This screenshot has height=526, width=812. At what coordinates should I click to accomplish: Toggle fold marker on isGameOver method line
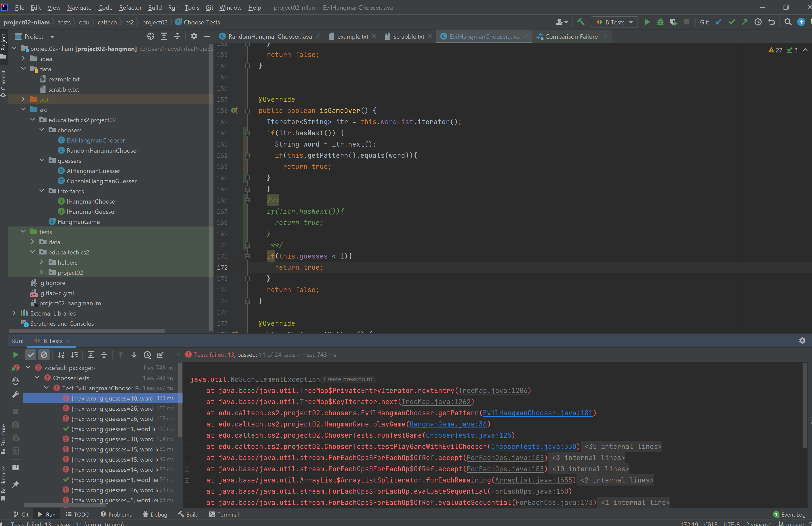tap(247, 111)
